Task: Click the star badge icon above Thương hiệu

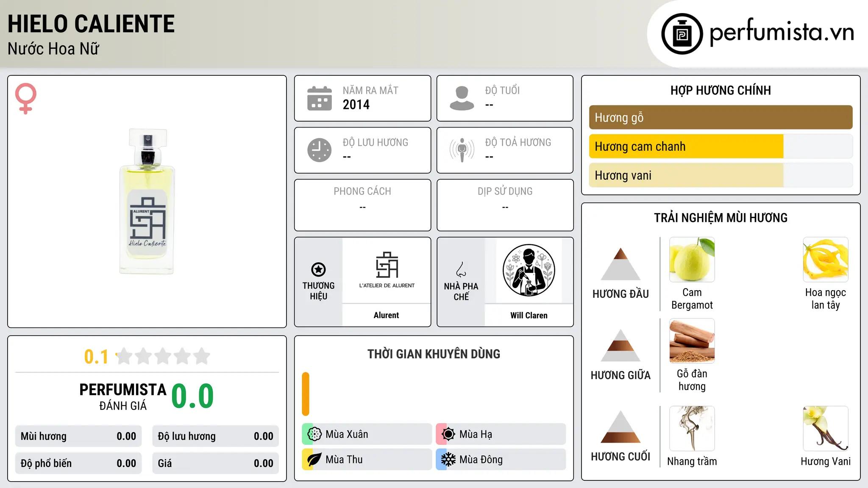Action: point(318,269)
